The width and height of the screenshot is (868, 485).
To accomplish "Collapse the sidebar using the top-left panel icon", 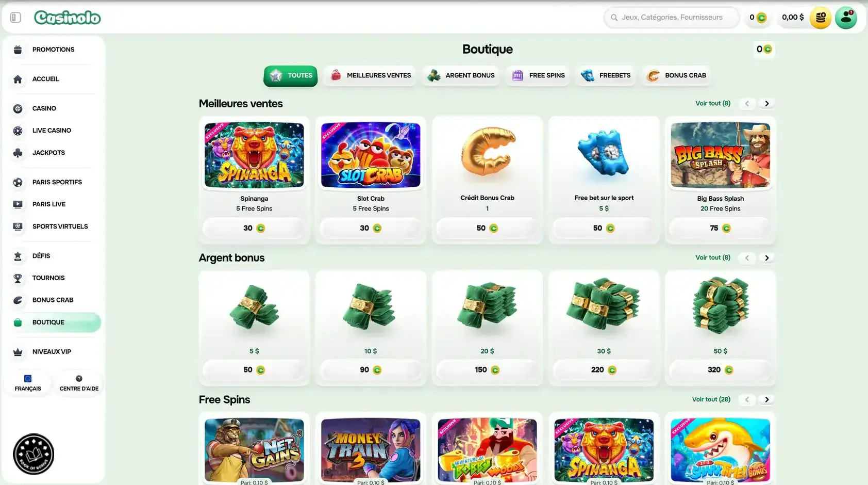I will (15, 18).
